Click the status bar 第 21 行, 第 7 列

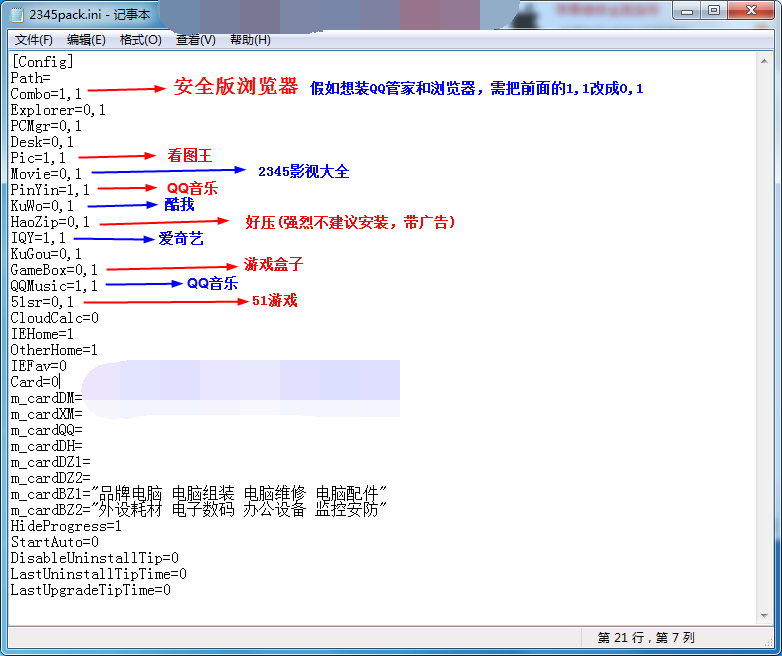click(x=646, y=638)
